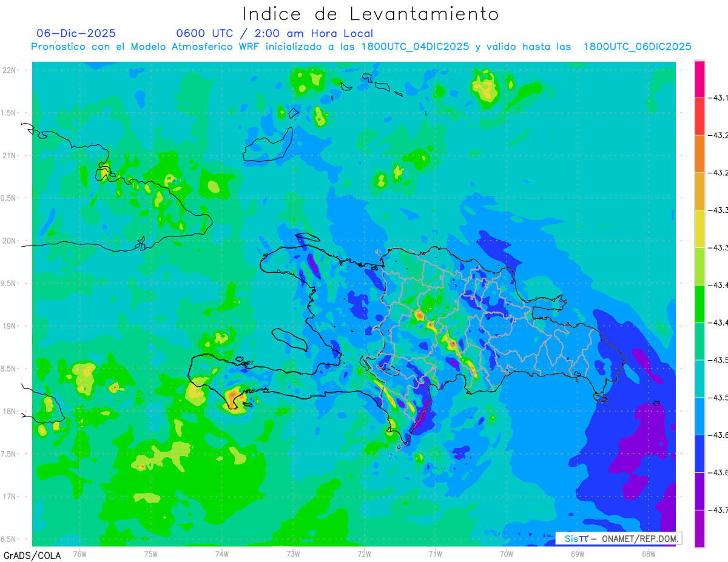
Task: Select the dark blue color bar segment
Action: click(699, 453)
